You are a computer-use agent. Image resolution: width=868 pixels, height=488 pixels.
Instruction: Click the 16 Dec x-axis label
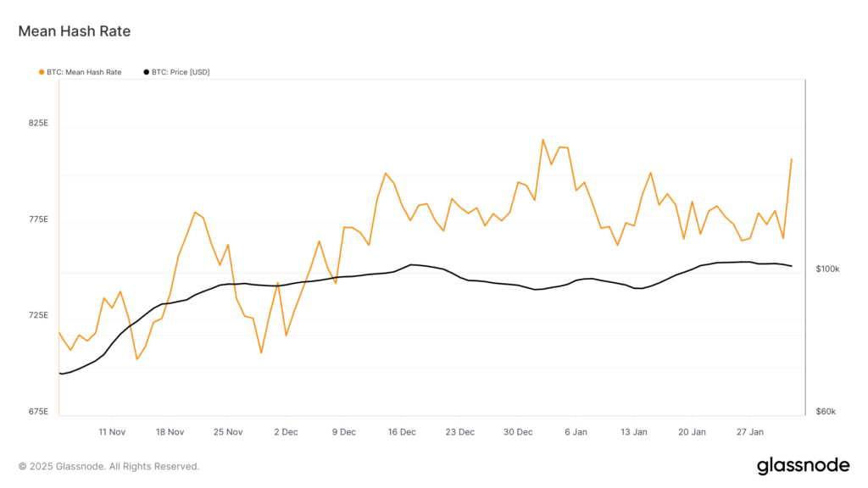tap(402, 432)
